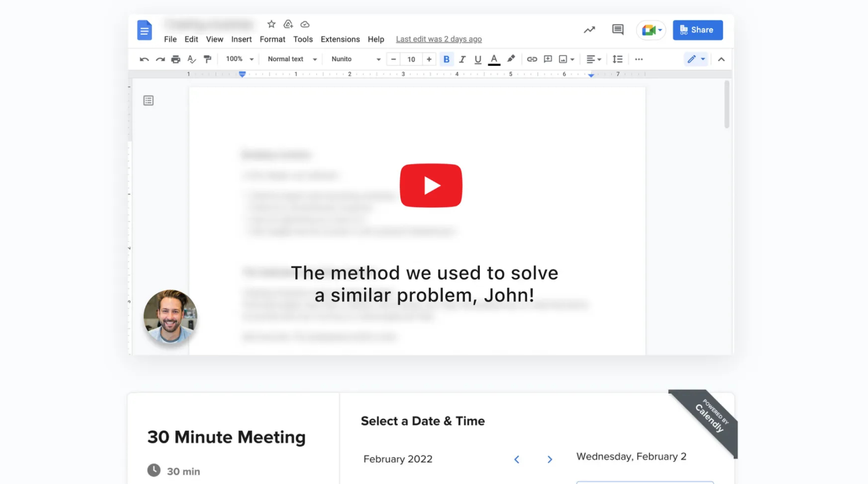Open the 100% zoom dropdown
The height and width of the screenshot is (484, 868).
(239, 59)
